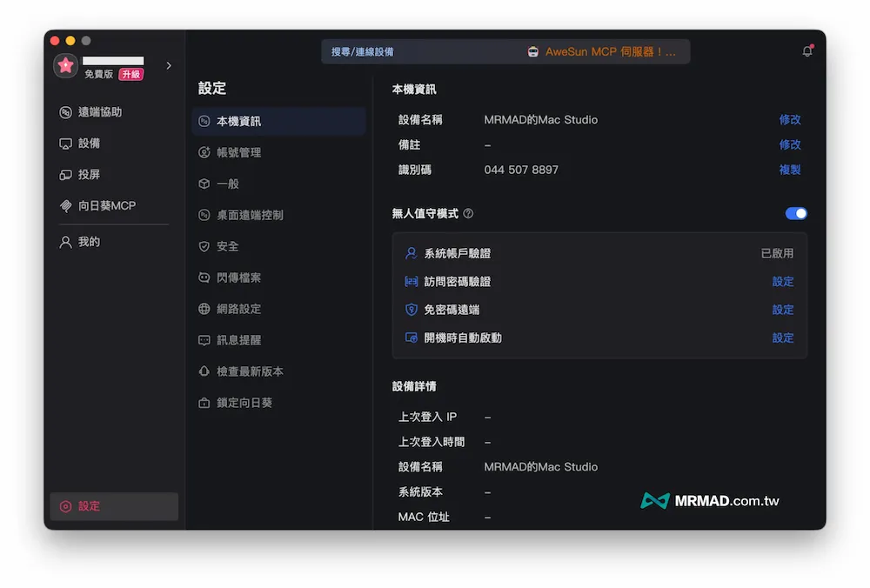Click the 開機時自動啟動 icon
Viewport: 870px width, 588px height.
point(412,337)
